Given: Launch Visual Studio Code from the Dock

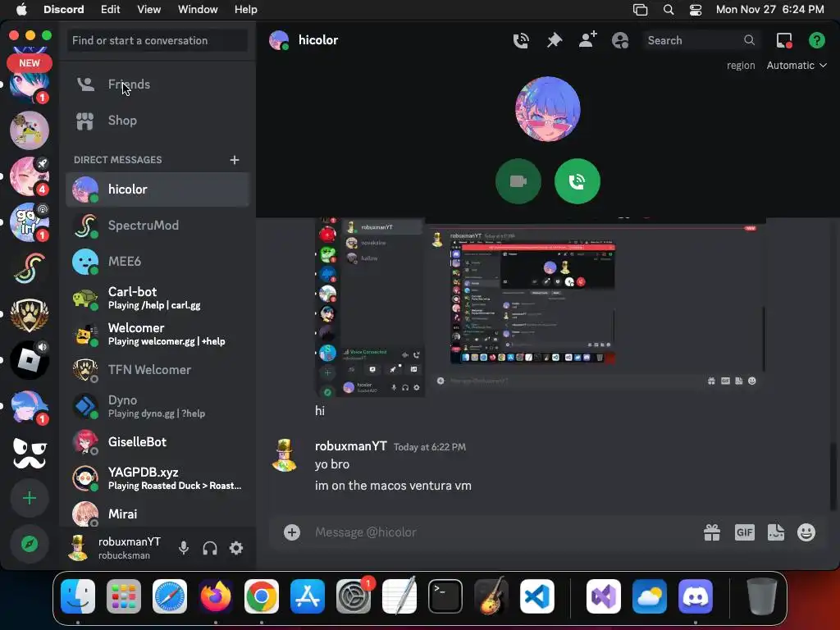Looking at the screenshot, I should [x=536, y=596].
